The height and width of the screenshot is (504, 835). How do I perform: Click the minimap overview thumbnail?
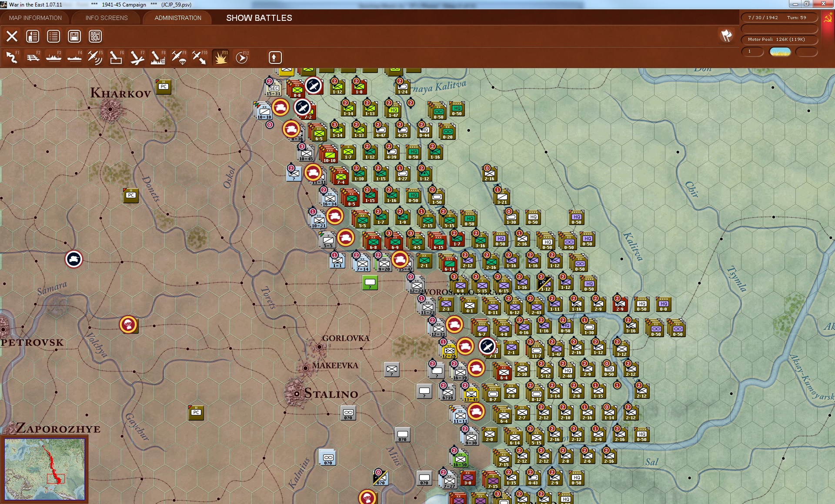[45, 469]
